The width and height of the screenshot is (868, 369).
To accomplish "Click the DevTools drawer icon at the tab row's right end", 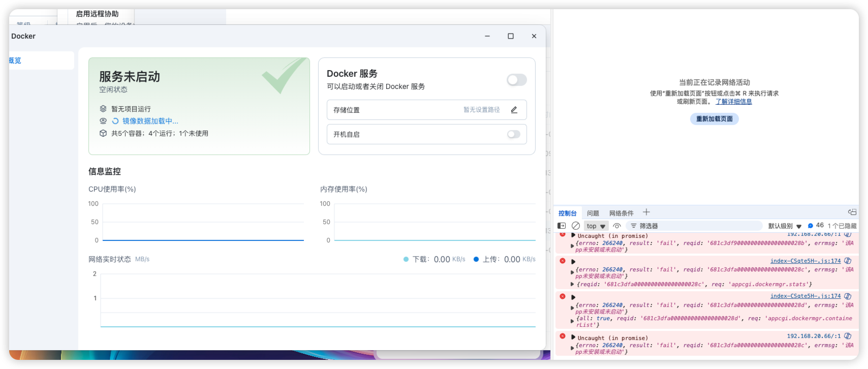I will pyautogui.click(x=852, y=212).
